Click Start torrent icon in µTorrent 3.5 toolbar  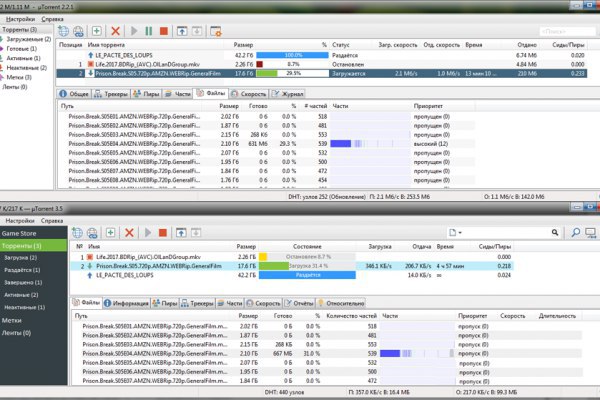[148, 232]
